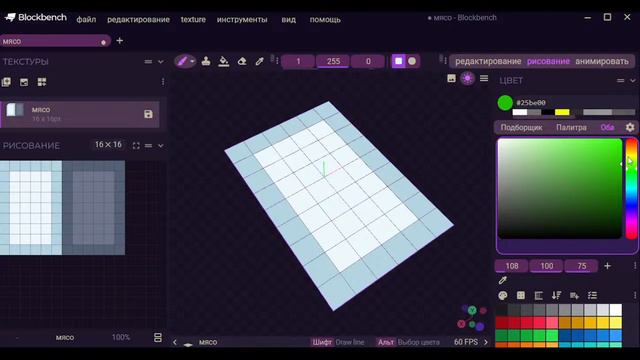Select the copy brush stamp tool

click(x=206, y=61)
